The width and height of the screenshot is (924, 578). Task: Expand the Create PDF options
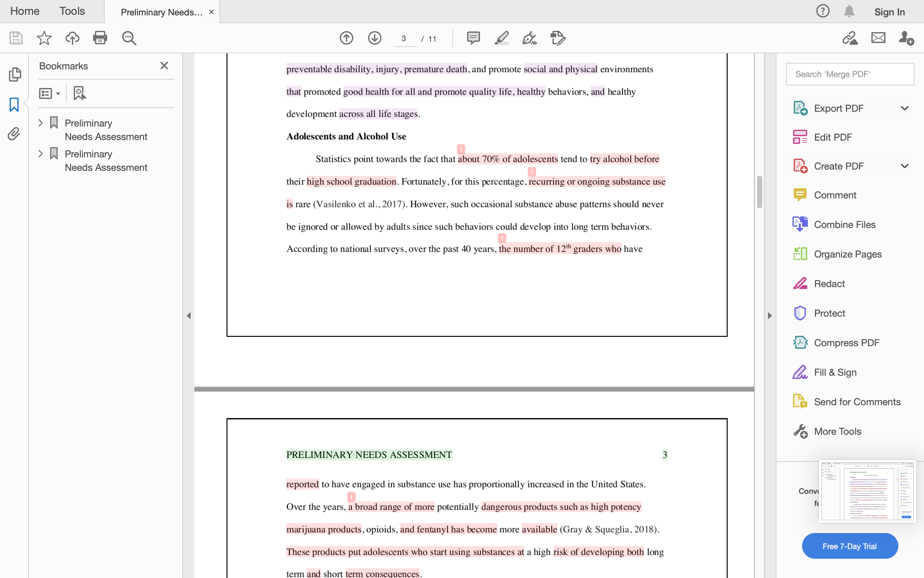point(904,166)
